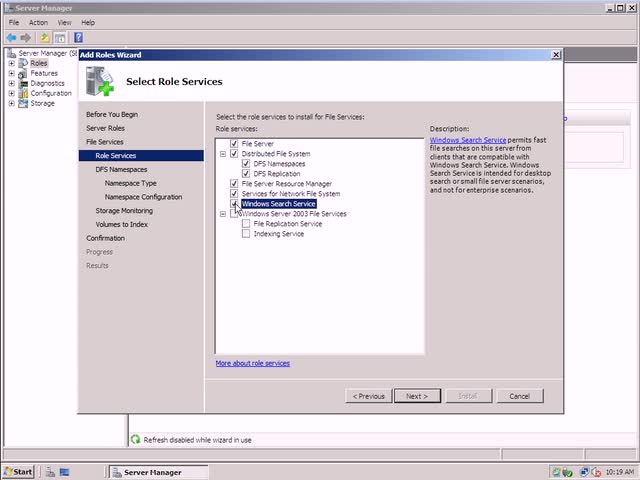Click the Features node icon in tree
Viewport: 640px width, 480px height.
point(23,73)
